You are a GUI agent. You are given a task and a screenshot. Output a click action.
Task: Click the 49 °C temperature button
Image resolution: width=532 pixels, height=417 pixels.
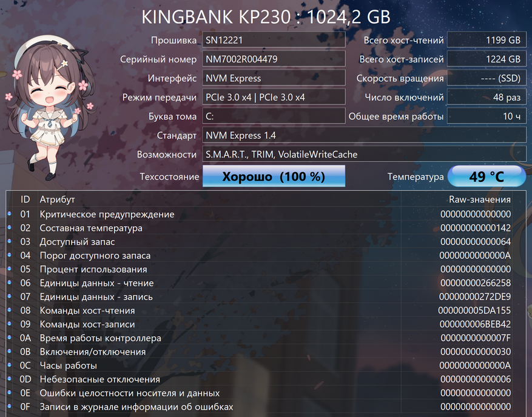pos(487,176)
